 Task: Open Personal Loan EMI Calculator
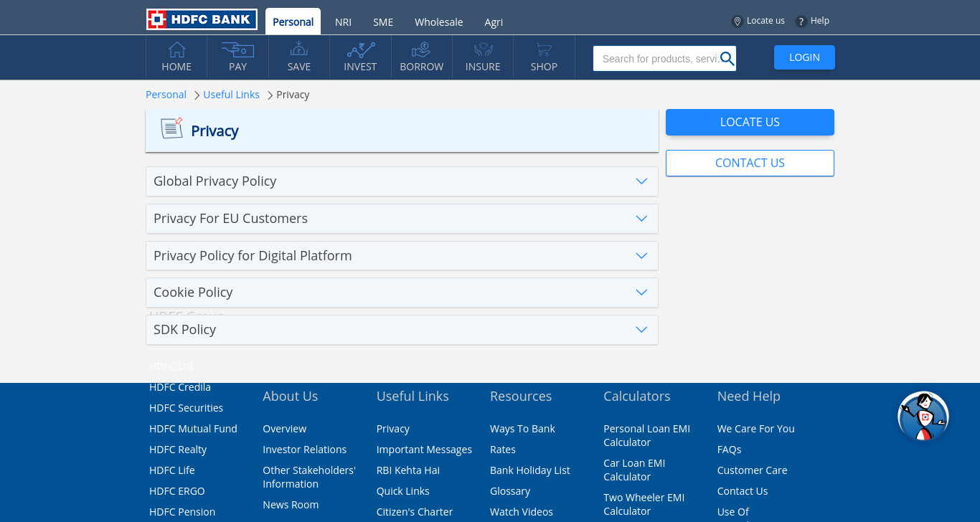tap(646, 436)
